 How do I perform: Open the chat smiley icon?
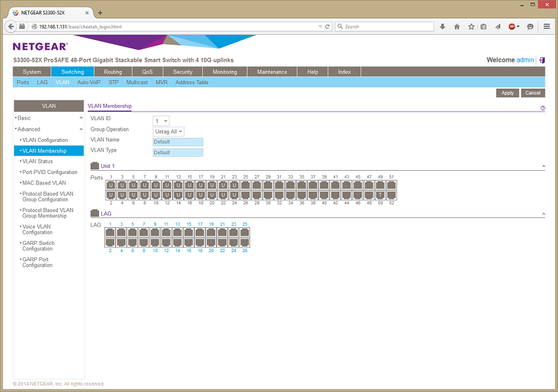click(530, 27)
